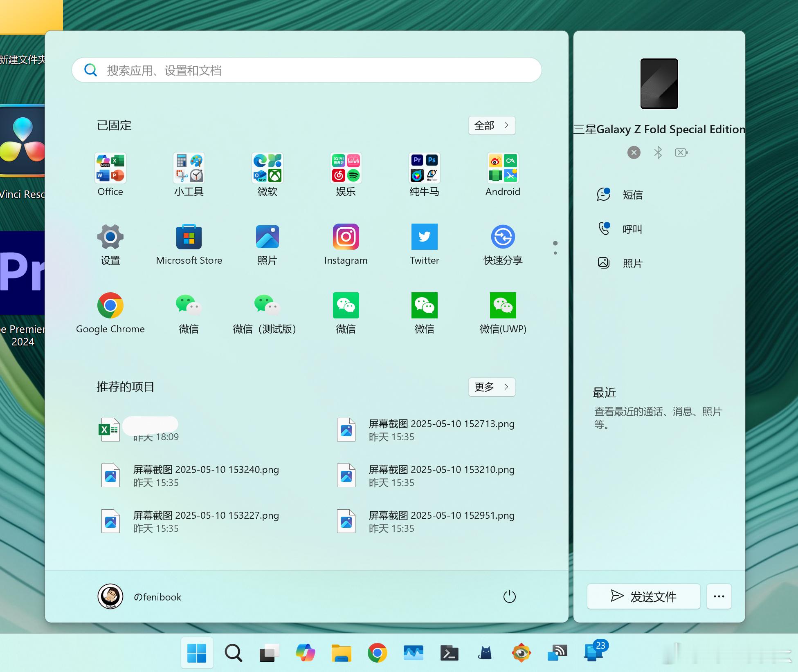Click the Chrome icon on the taskbar
This screenshot has width=798, height=672.
(377, 653)
